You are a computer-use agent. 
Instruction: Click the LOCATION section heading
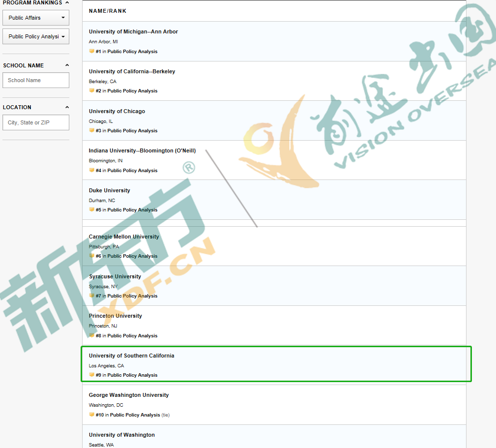tap(17, 107)
